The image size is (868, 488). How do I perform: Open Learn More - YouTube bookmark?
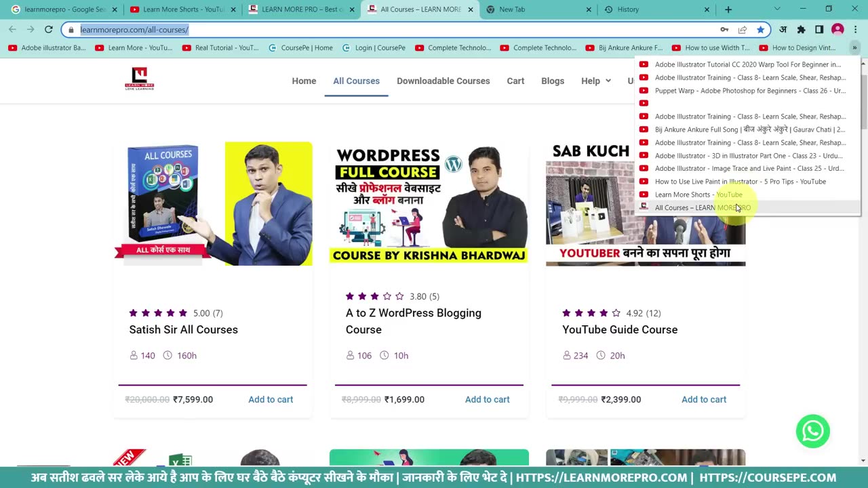[134, 47]
